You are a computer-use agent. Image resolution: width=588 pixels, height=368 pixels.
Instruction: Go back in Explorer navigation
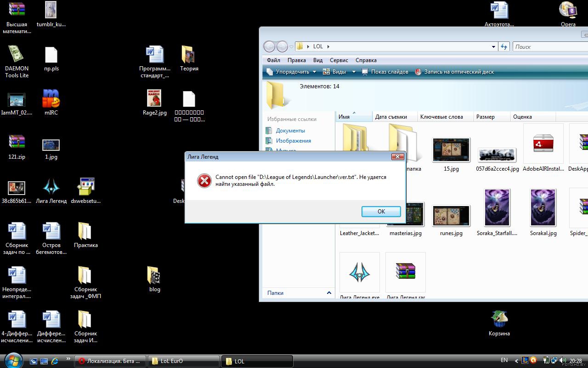(x=269, y=46)
